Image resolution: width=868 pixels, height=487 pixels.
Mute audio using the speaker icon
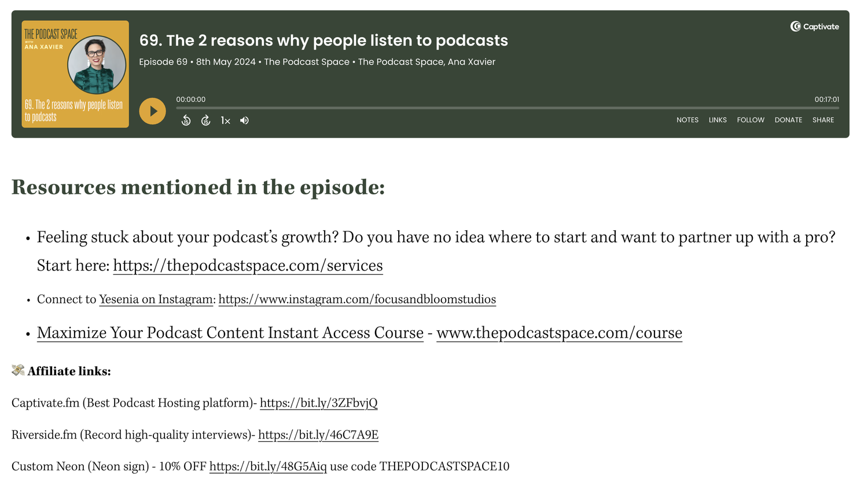(x=244, y=120)
